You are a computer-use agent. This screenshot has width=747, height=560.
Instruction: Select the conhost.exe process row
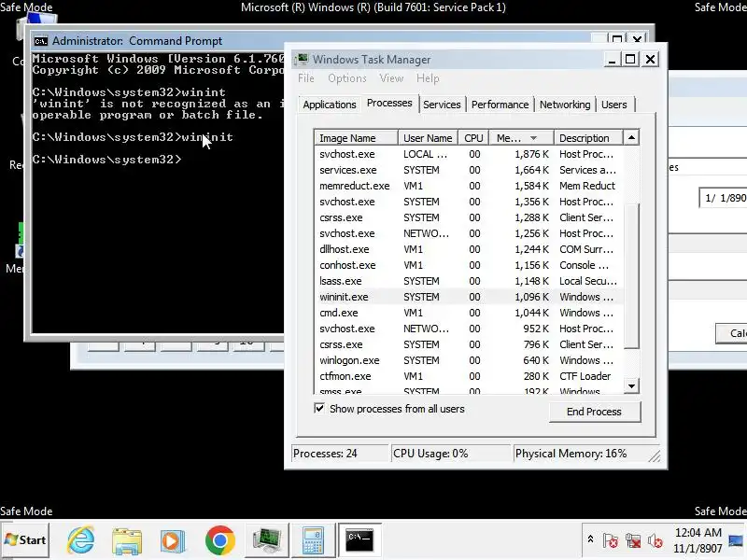pyautogui.click(x=469, y=265)
